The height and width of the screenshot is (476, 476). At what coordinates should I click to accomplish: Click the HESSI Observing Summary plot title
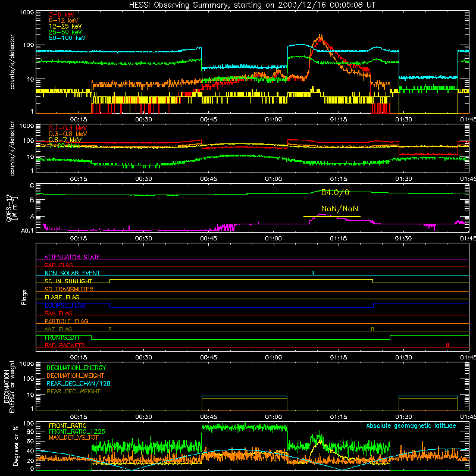click(x=252, y=5)
